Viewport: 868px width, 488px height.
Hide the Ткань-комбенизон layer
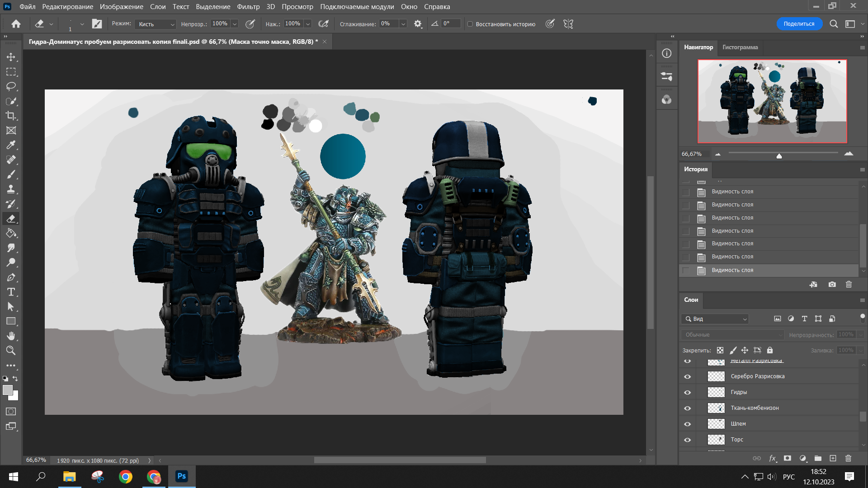tap(687, 408)
